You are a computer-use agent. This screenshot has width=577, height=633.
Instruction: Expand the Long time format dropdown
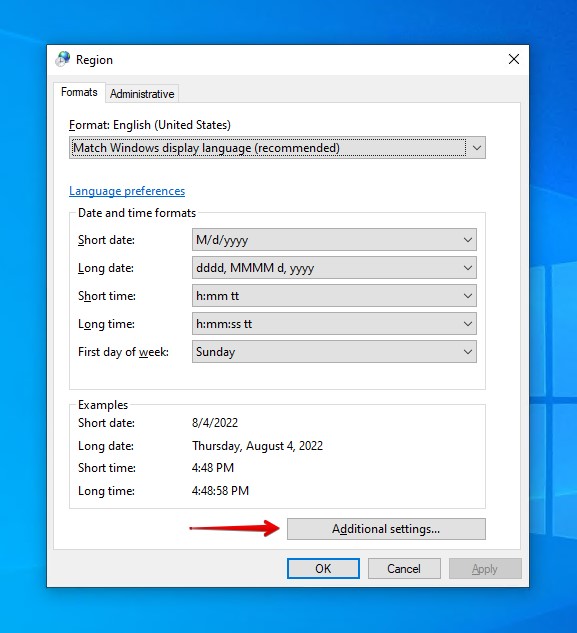click(x=334, y=324)
